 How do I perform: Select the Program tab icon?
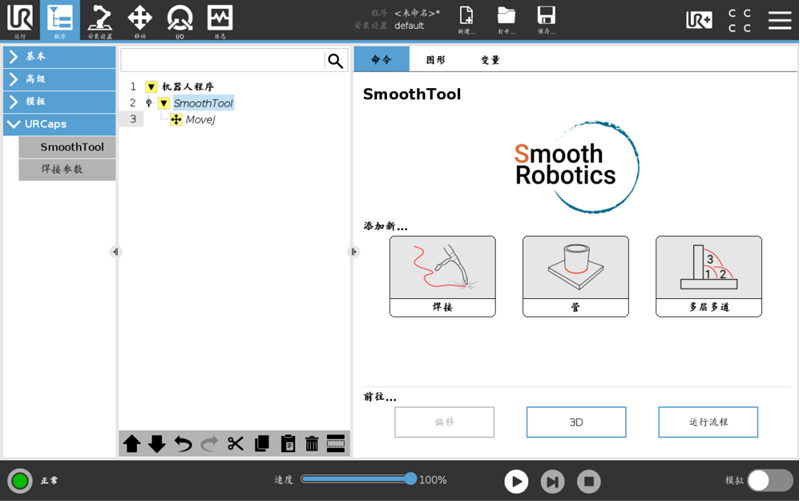[60, 20]
